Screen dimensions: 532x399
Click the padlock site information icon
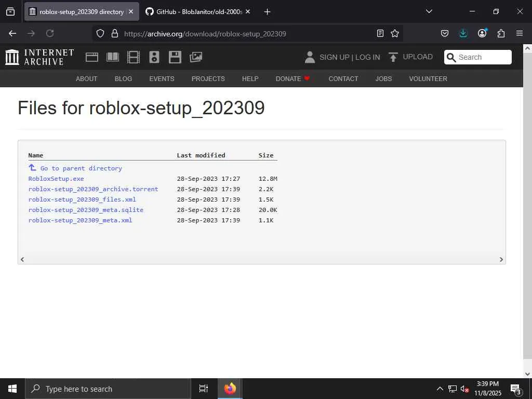click(x=115, y=33)
